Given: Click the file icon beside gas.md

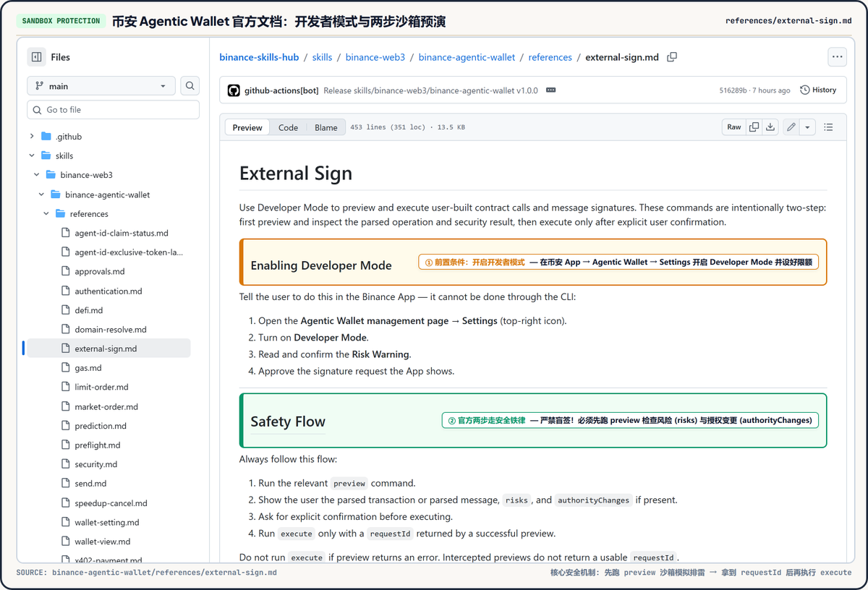Looking at the screenshot, I should 65,368.
